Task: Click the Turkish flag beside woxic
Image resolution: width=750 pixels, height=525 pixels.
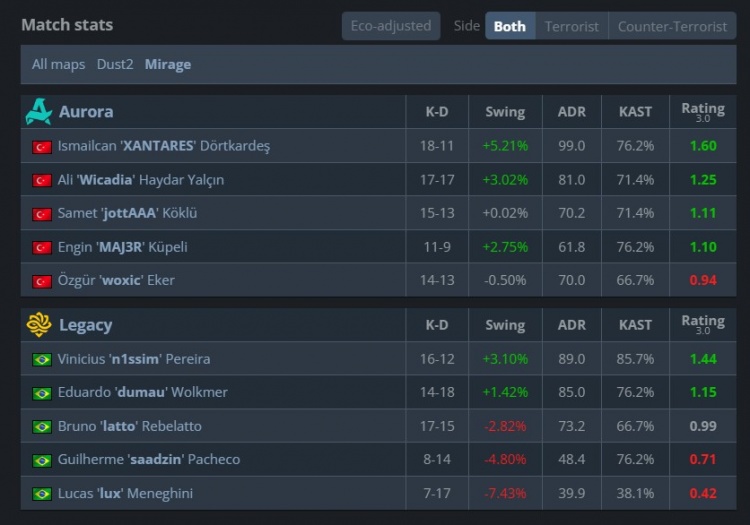Action: [x=42, y=281]
